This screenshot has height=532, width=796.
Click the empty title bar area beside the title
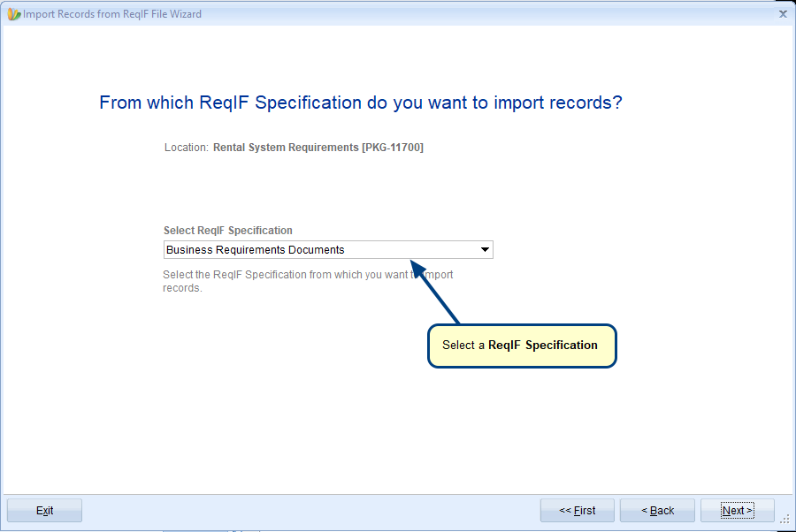[487, 14]
